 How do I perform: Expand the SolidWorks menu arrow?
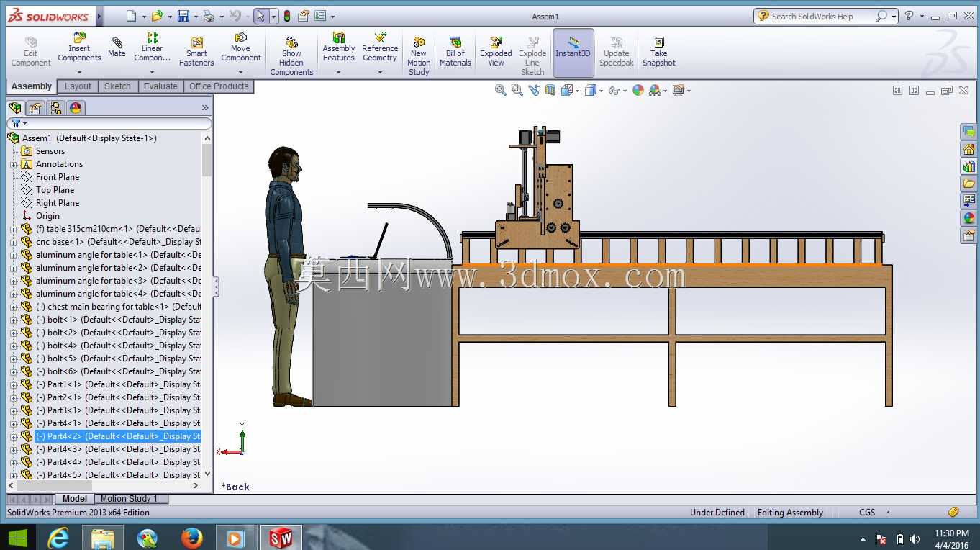[99, 16]
